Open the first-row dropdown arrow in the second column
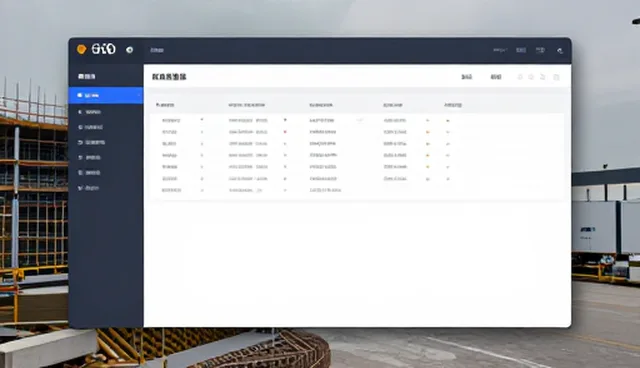640x368 pixels. [285, 120]
